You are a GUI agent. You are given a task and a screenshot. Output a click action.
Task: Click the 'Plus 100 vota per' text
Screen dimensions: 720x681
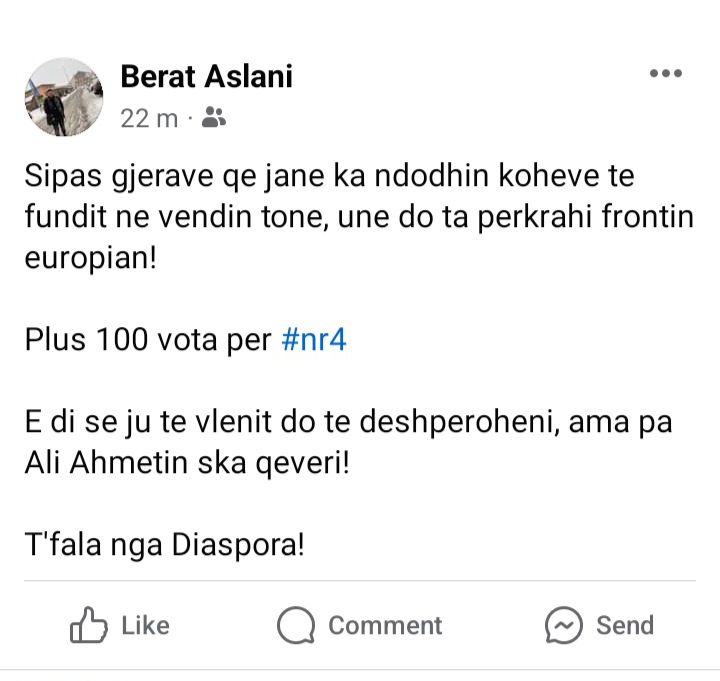pyautogui.click(x=148, y=340)
